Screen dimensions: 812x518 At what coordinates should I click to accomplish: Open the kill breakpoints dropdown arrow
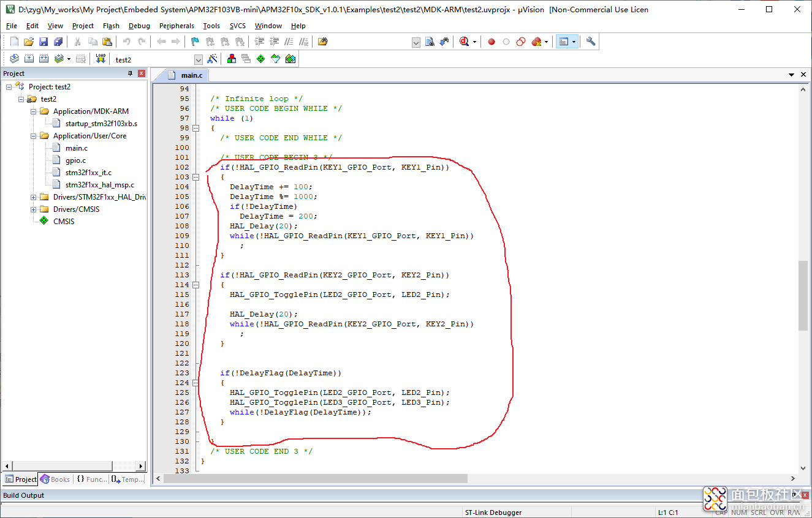click(x=547, y=42)
